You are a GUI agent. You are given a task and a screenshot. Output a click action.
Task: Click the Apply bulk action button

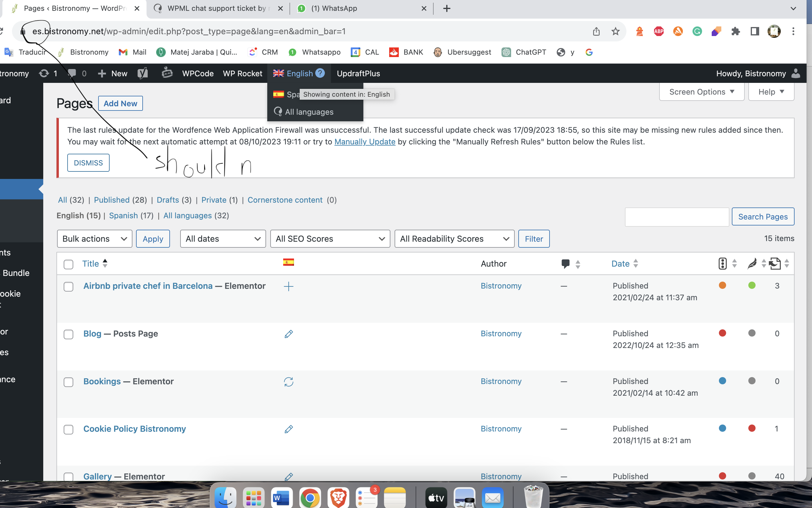coord(153,239)
